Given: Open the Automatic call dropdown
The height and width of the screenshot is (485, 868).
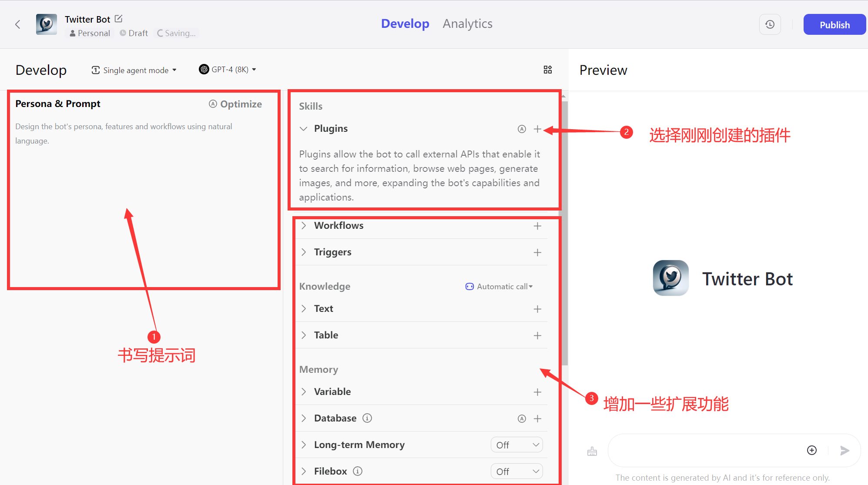Looking at the screenshot, I should (x=499, y=286).
